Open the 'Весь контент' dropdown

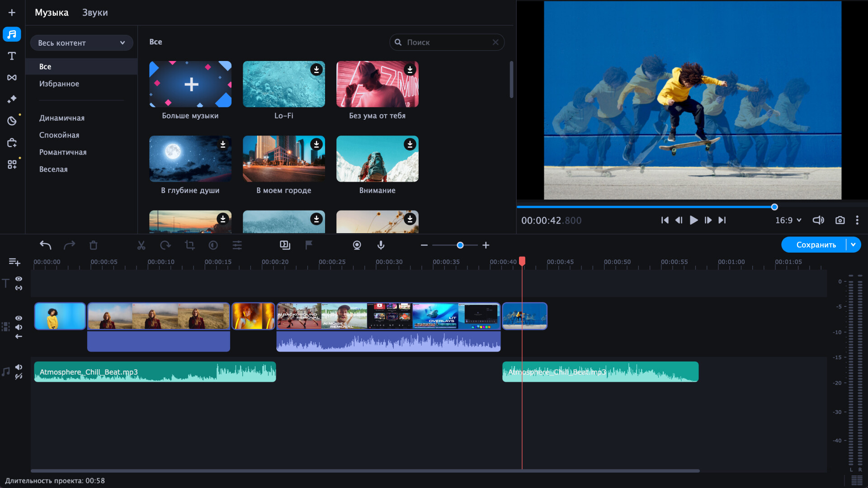coord(81,42)
